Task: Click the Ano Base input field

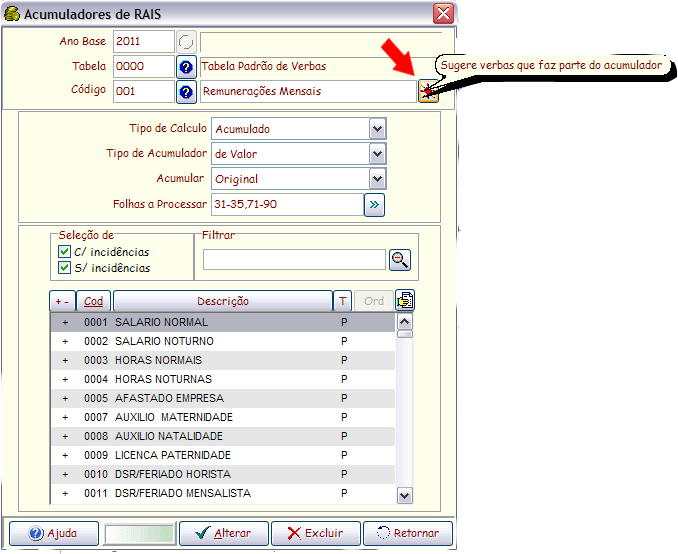Action: 144,42
